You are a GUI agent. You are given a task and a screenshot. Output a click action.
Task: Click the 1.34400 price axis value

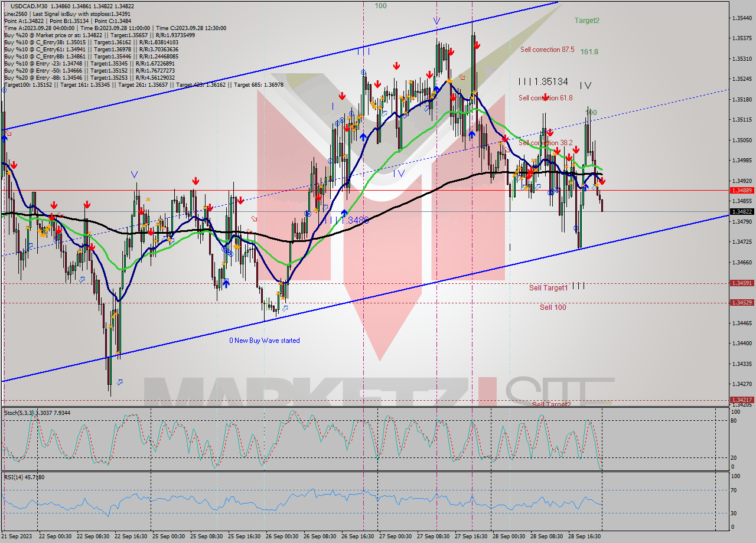(x=742, y=344)
